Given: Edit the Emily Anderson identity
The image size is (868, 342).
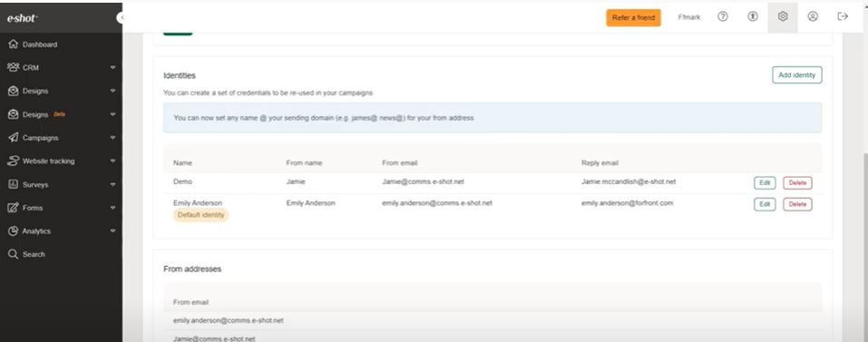Looking at the screenshot, I should pos(765,204).
